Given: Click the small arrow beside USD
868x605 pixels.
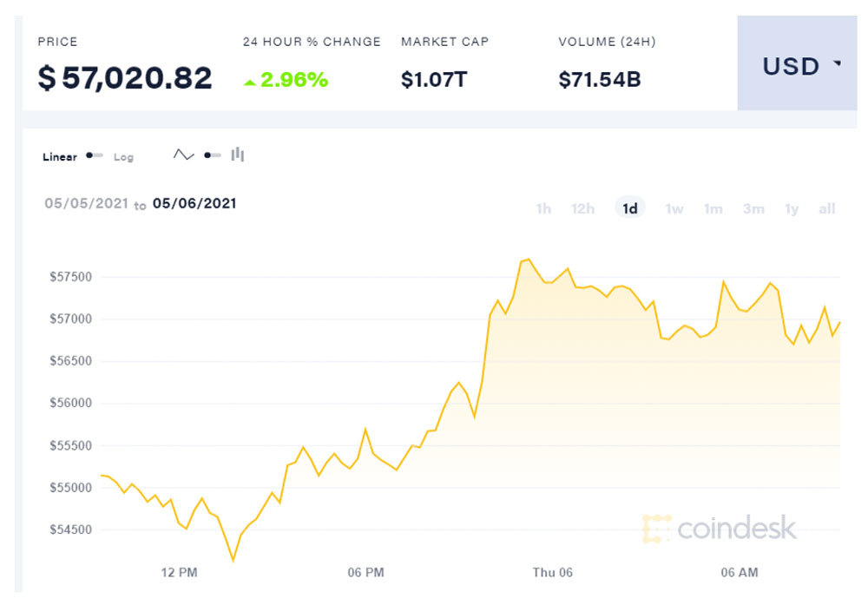Looking at the screenshot, I should pos(837,64).
